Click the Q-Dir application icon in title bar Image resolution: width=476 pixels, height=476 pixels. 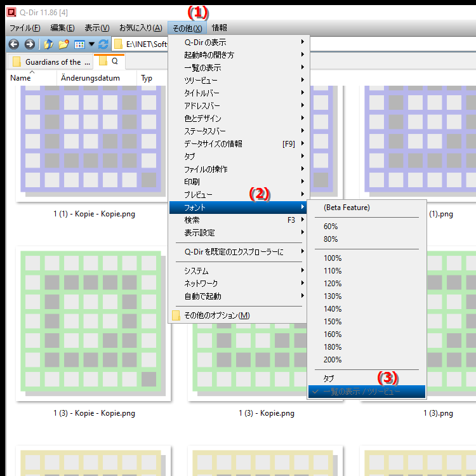[x=11, y=13]
